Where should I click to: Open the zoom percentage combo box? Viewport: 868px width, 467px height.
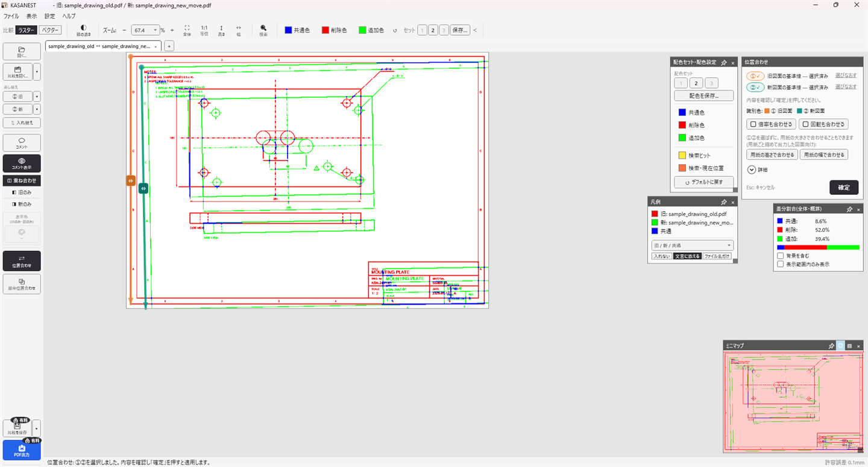[x=145, y=30]
